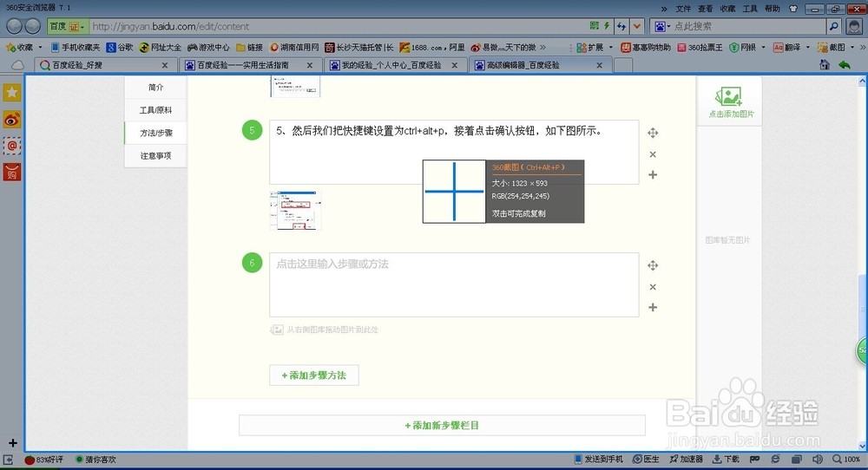This screenshot has height=470, width=868.
Task: Open the 工具 menu
Action: click(x=750, y=9)
